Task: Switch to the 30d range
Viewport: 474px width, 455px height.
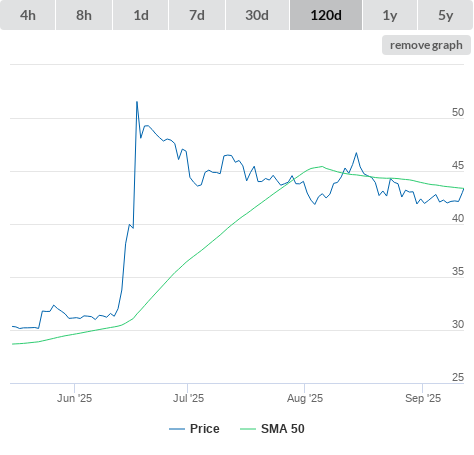Action: (x=257, y=15)
